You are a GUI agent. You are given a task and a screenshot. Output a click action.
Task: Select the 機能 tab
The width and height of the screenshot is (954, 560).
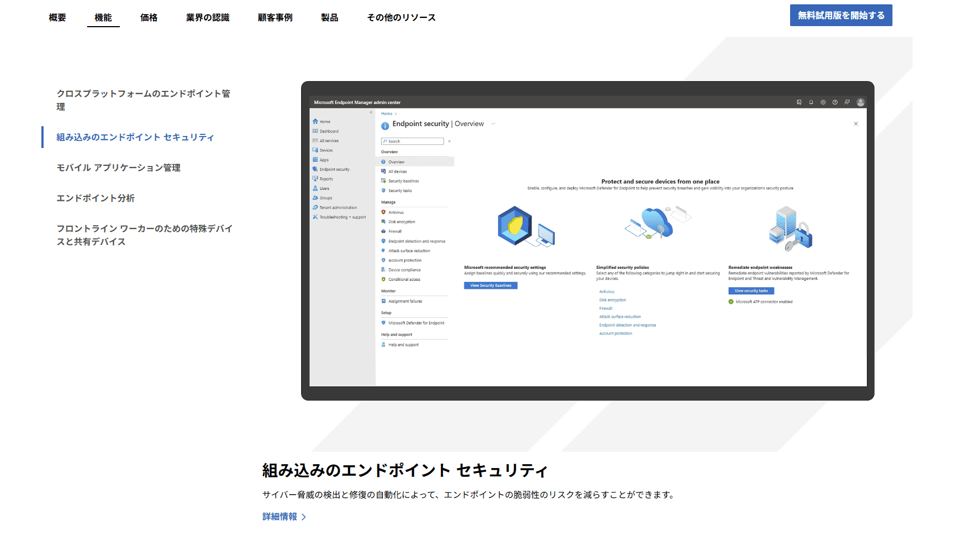click(103, 17)
